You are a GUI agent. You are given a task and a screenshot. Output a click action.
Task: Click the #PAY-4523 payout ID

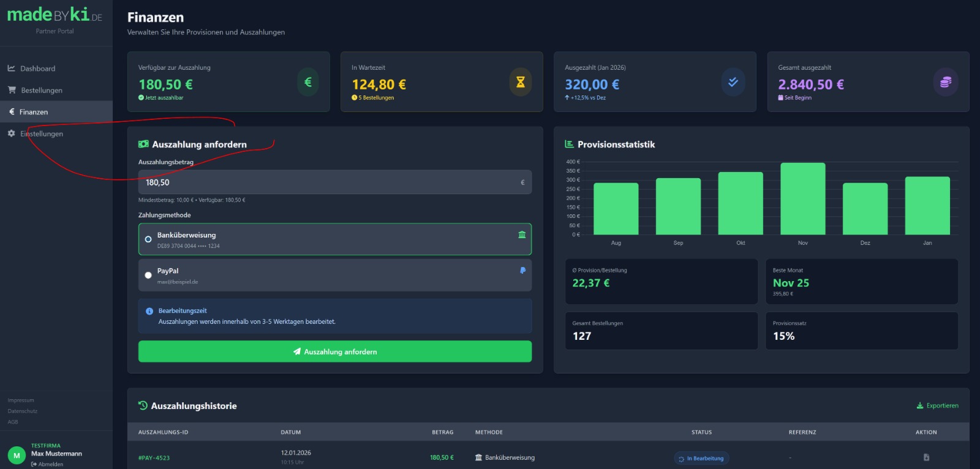tap(154, 458)
